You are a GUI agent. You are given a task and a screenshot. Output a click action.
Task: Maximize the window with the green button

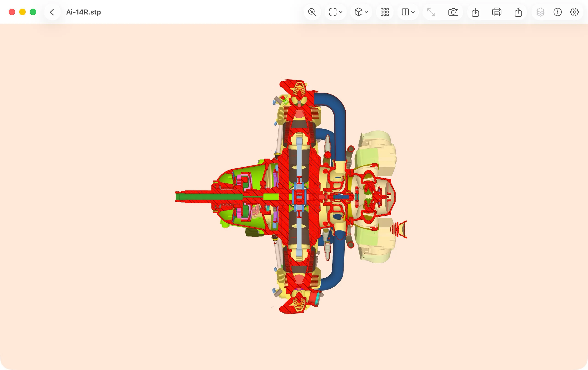(x=33, y=12)
